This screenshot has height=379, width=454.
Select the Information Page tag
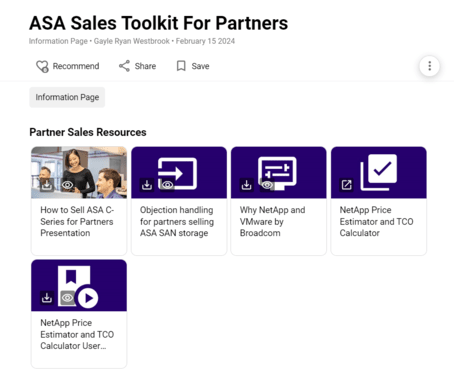click(67, 97)
